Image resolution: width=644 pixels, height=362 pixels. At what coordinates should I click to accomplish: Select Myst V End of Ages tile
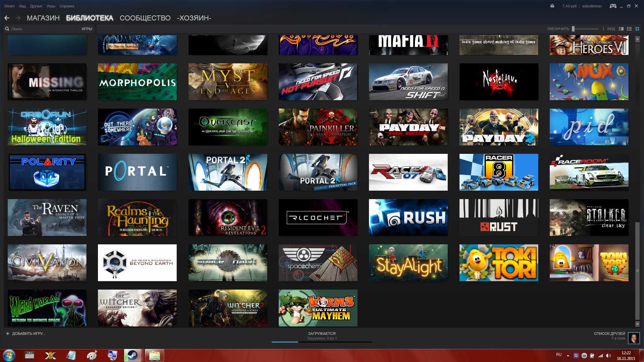[x=228, y=81]
